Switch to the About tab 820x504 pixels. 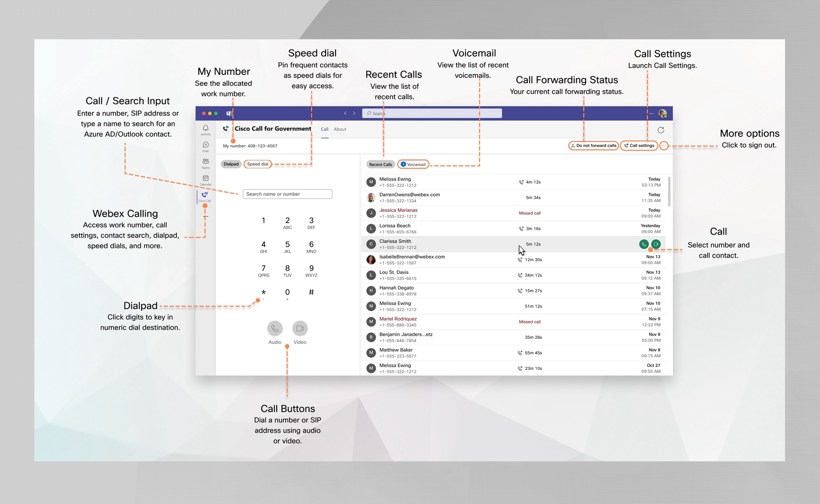[340, 129]
